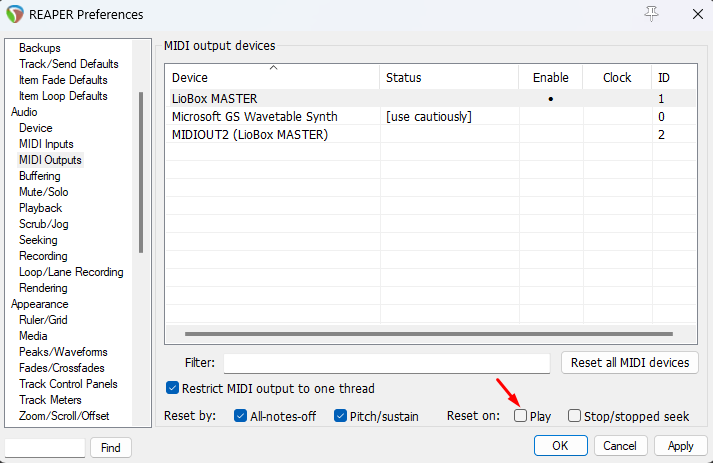Click the sidebar vertical scrollbar thumb
The image size is (713, 463).
point(141,172)
